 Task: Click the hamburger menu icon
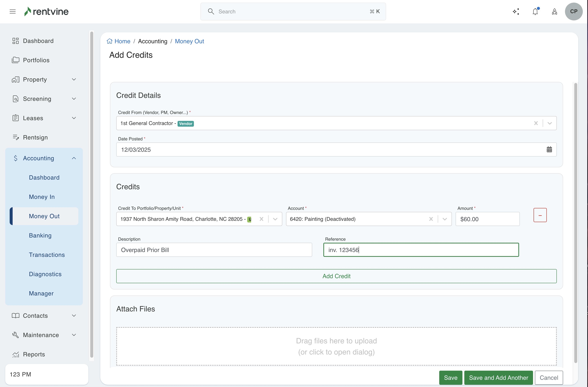[x=13, y=11]
